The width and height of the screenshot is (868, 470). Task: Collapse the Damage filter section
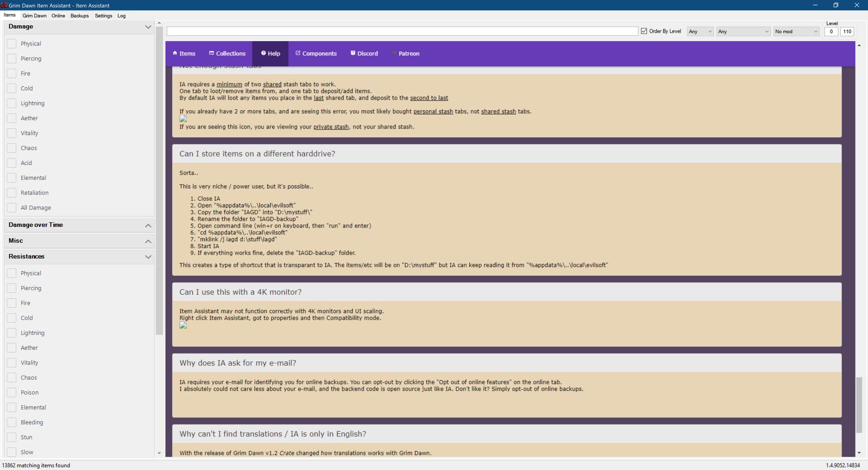pos(148,27)
